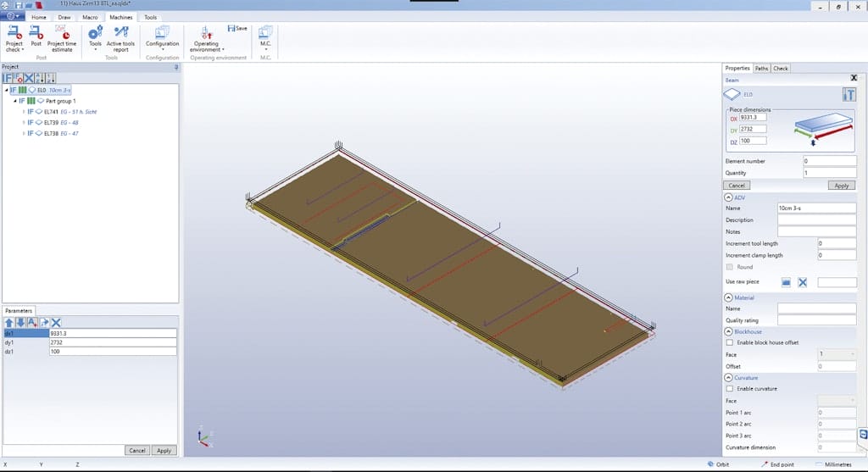Click the Post icon in the ribbon
The height and width of the screenshot is (472, 868).
tap(36, 36)
